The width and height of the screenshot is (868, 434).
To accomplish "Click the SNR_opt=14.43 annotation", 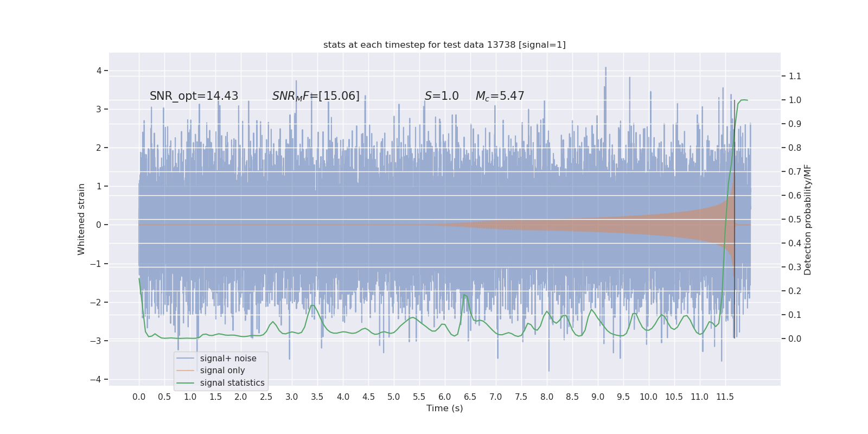I will (x=194, y=96).
